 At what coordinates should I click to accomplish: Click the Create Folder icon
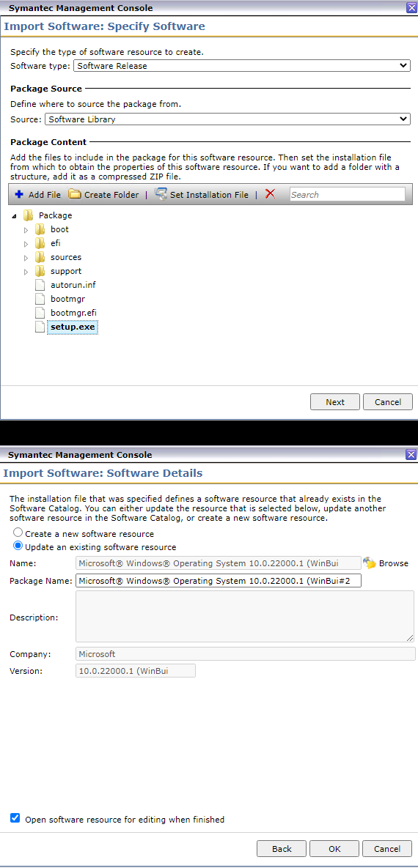point(74,194)
